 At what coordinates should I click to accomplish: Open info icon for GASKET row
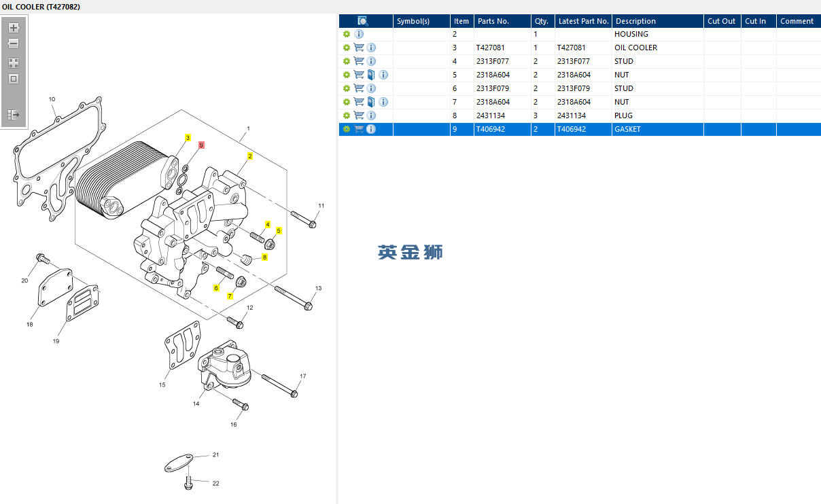371,129
